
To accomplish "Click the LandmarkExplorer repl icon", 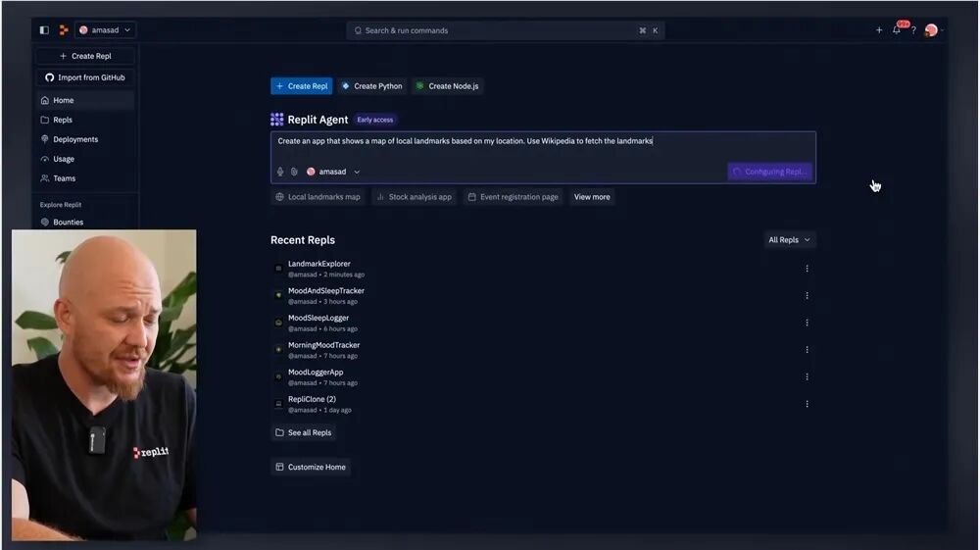I will [x=278, y=269].
